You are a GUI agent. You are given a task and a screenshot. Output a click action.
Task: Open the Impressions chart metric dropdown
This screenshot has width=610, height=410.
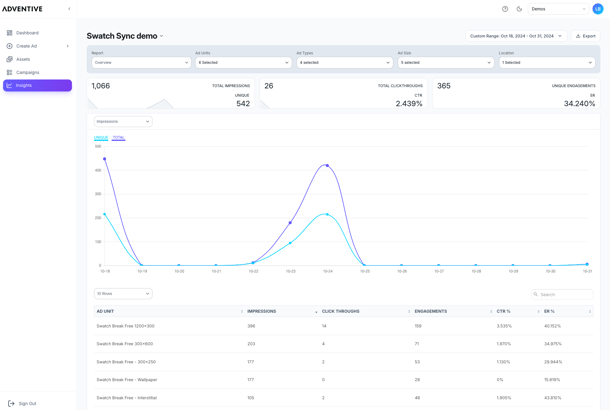click(123, 121)
